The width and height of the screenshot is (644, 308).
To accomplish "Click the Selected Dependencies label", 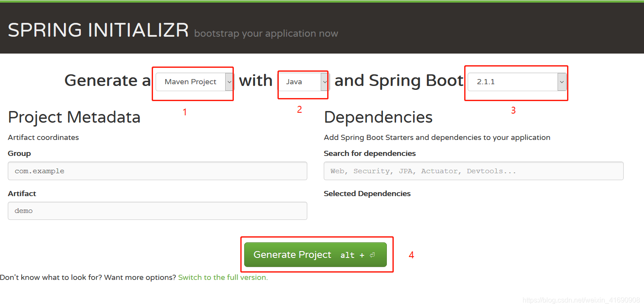I will click(367, 194).
